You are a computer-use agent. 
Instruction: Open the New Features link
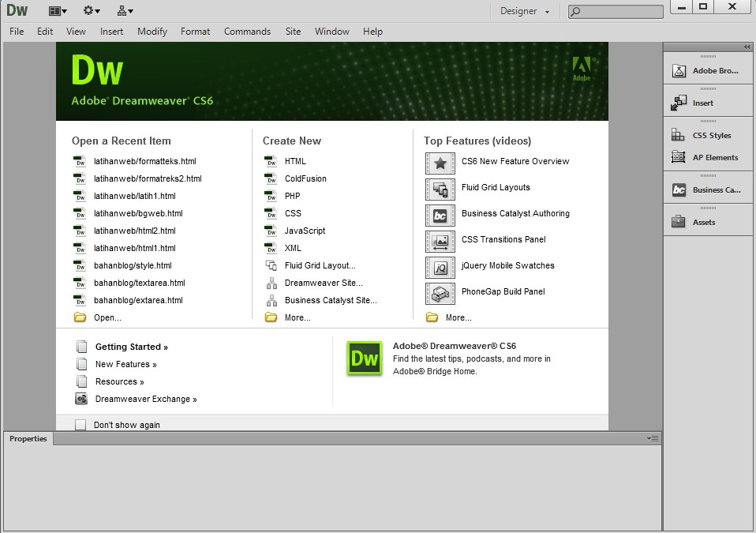[125, 364]
